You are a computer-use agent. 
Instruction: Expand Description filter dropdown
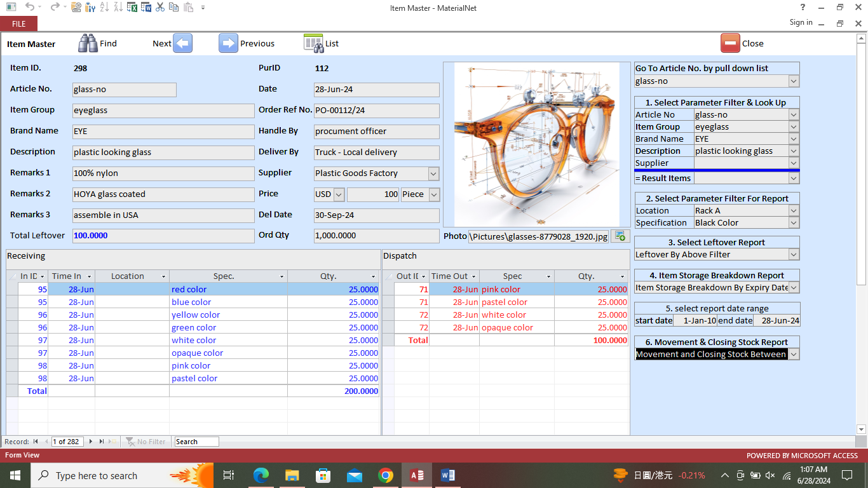coord(794,151)
